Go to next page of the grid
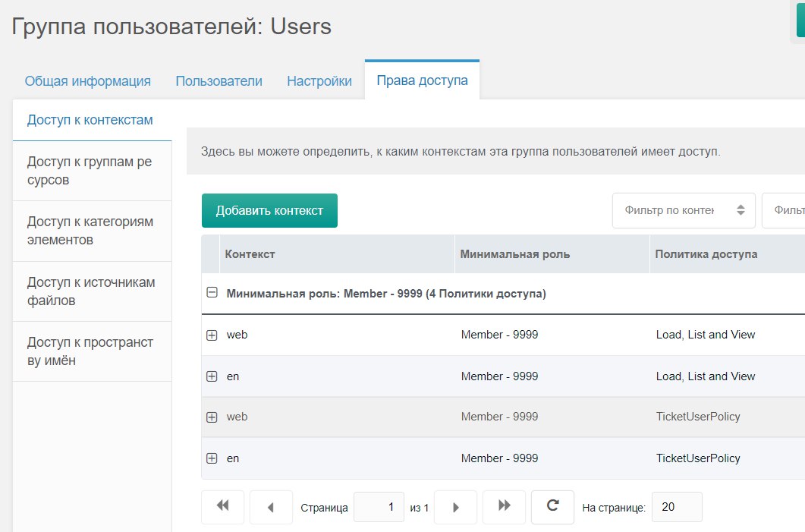Screen dimensions: 805x532 (455, 507)
